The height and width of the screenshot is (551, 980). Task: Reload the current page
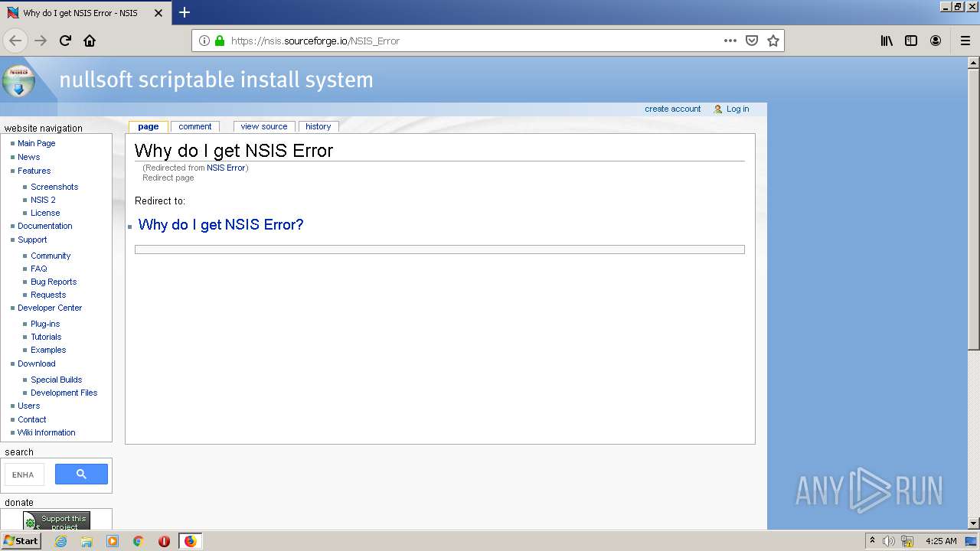pos(65,41)
